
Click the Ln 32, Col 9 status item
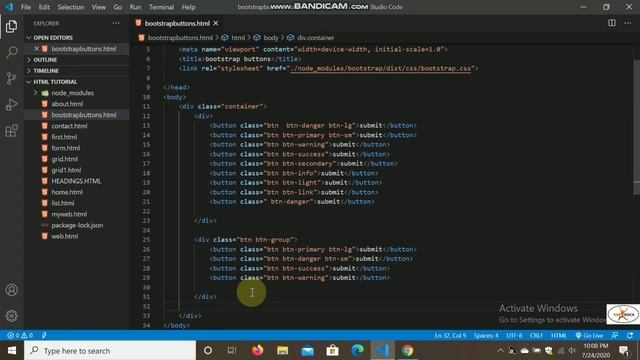450,335
